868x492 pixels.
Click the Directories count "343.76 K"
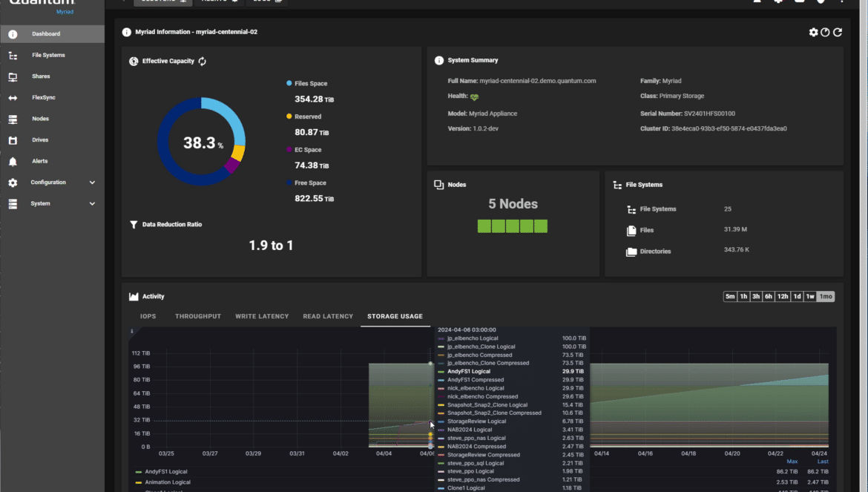(737, 250)
